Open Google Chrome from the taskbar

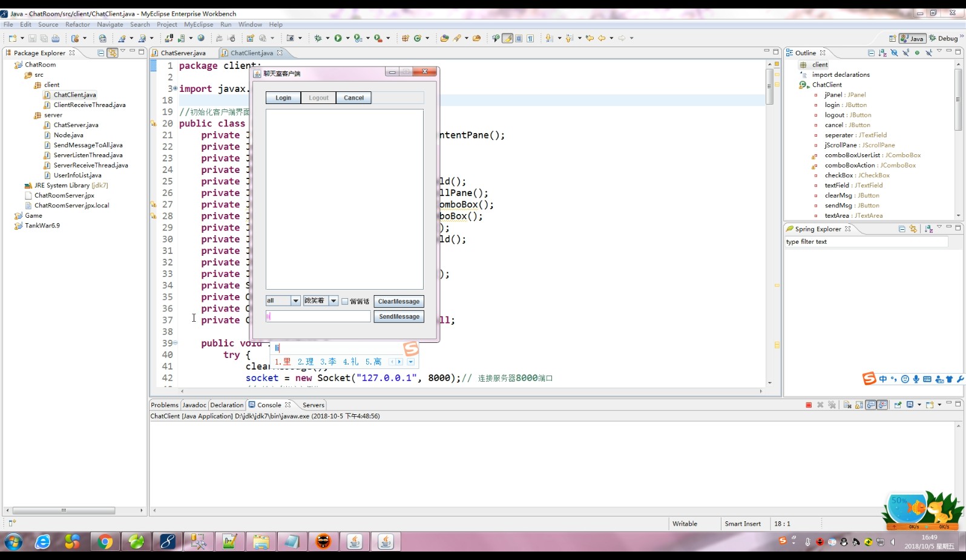pos(105,542)
